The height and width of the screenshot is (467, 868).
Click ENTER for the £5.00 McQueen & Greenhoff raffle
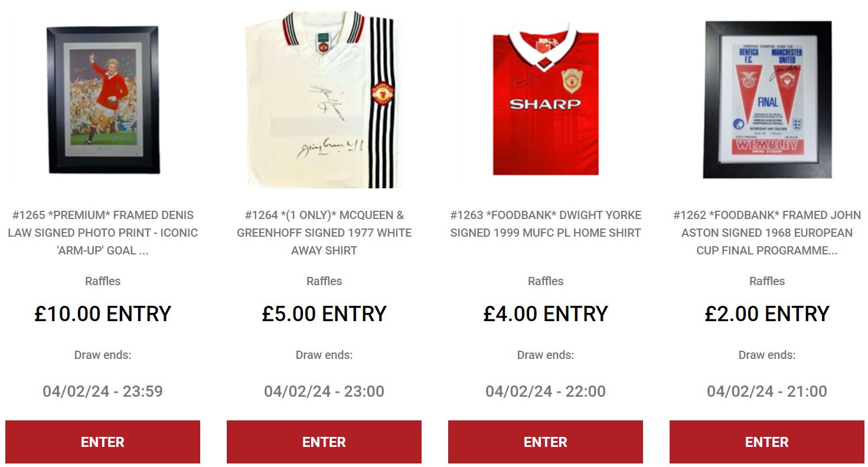tap(324, 442)
